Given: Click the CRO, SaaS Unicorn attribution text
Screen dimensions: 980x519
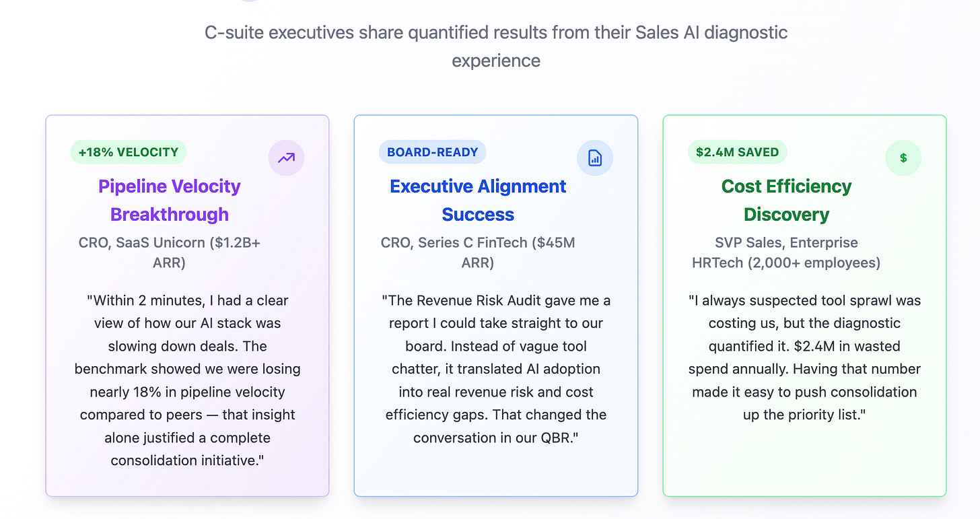Looking at the screenshot, I should click(x=170, y=252).
